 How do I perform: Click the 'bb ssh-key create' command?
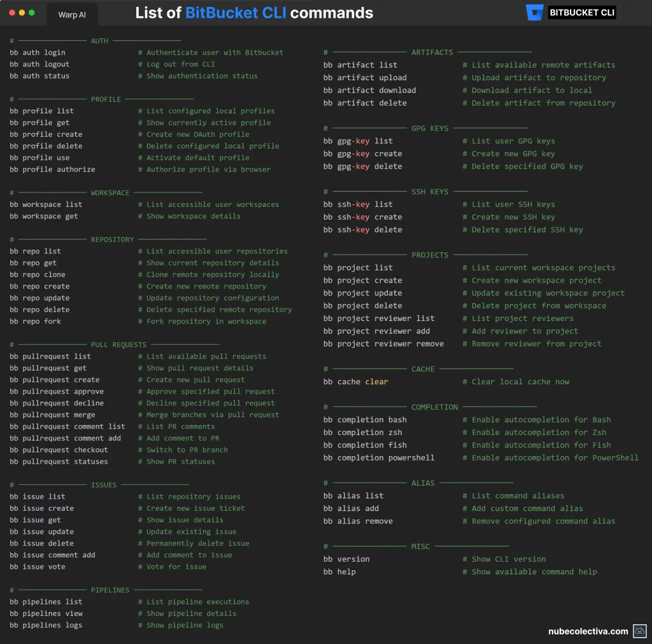tap(362, 217)
